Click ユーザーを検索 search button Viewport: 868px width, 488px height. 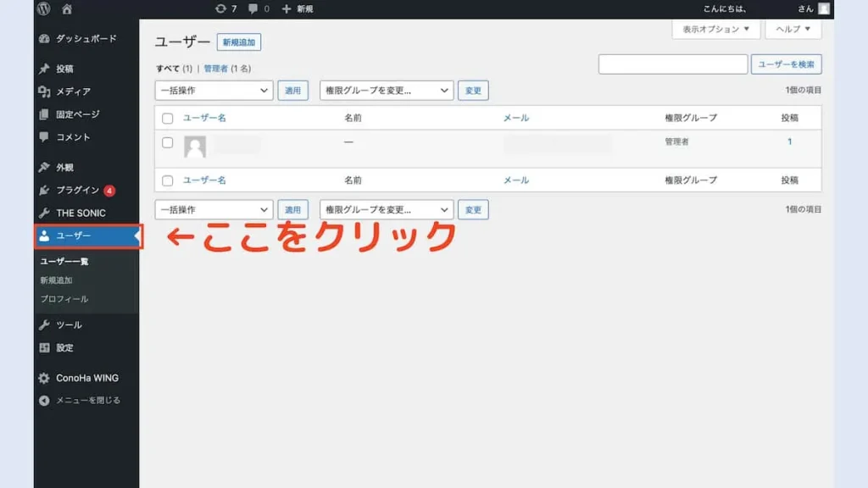[x=786, y=64]
